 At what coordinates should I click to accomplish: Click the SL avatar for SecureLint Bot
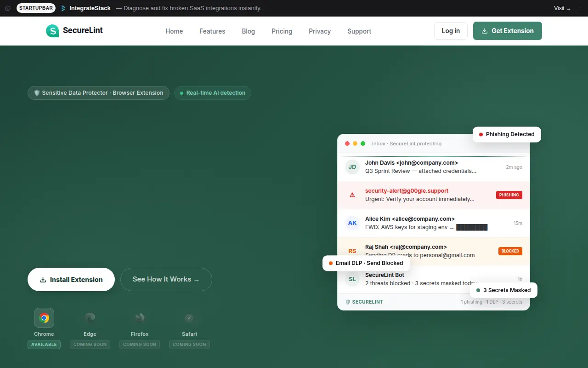(x=352, y=279)
